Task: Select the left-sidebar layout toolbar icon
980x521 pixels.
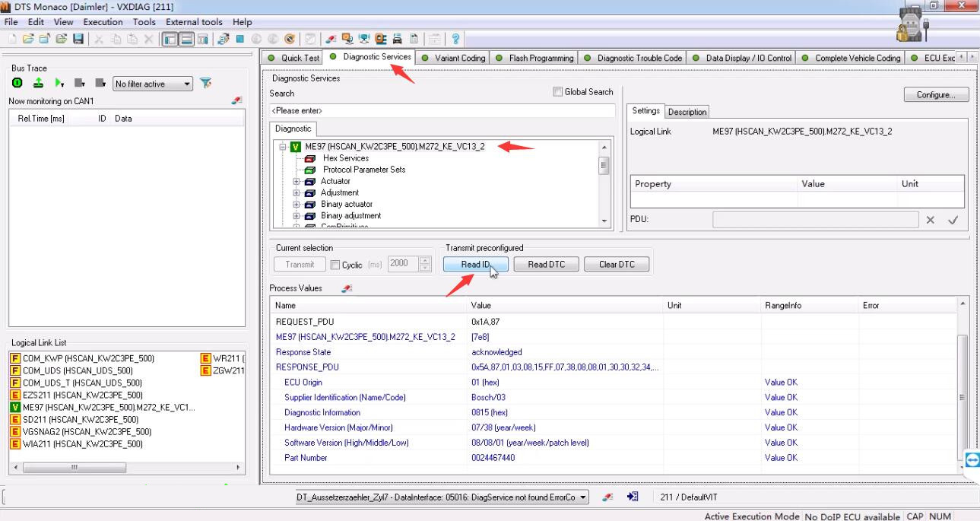Action: [x=170, y=38]
